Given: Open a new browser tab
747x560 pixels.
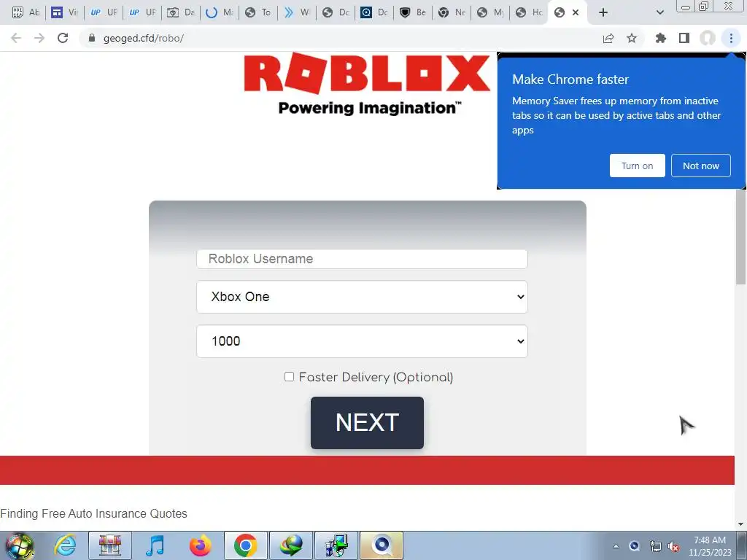Looking at the screenshot, I should (x=603, y=12).
